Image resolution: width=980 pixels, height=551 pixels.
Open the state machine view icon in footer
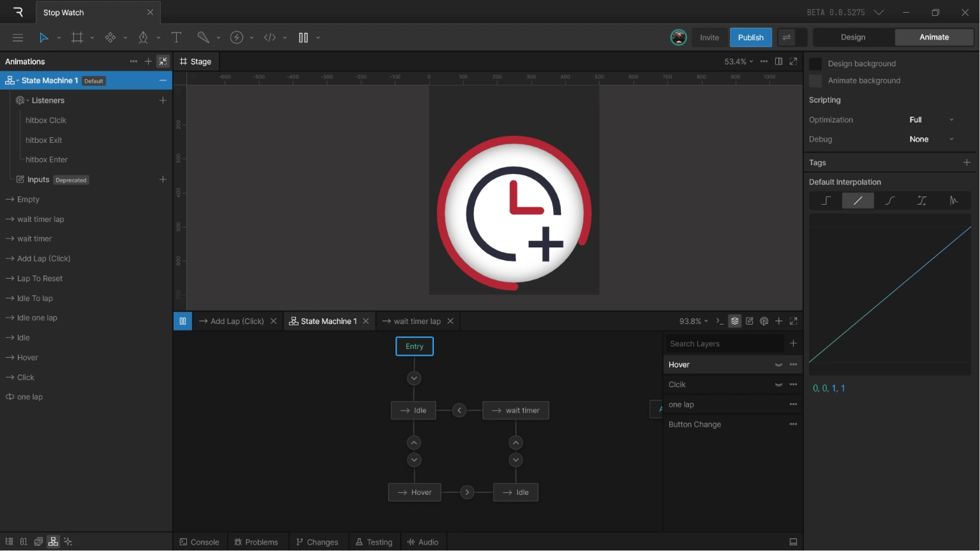pos(53,541)
